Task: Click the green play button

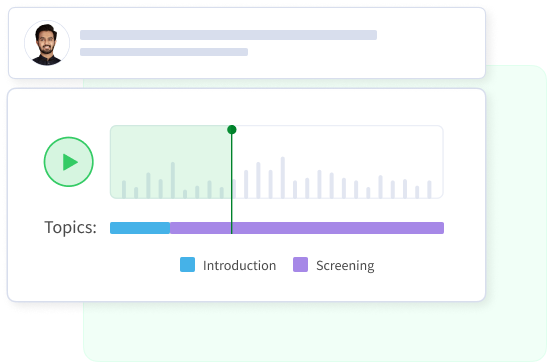Action: click(69, 162)
